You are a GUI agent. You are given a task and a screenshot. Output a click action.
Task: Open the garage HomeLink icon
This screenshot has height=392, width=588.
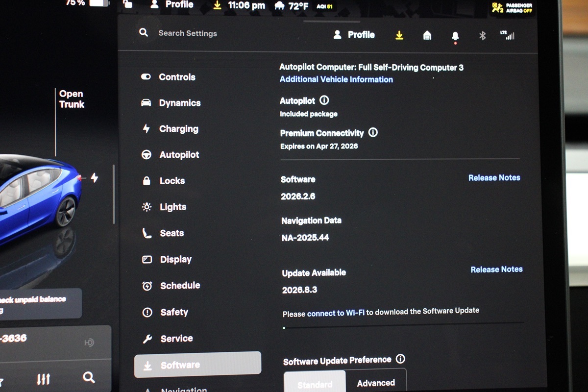[x=427, y=35]
